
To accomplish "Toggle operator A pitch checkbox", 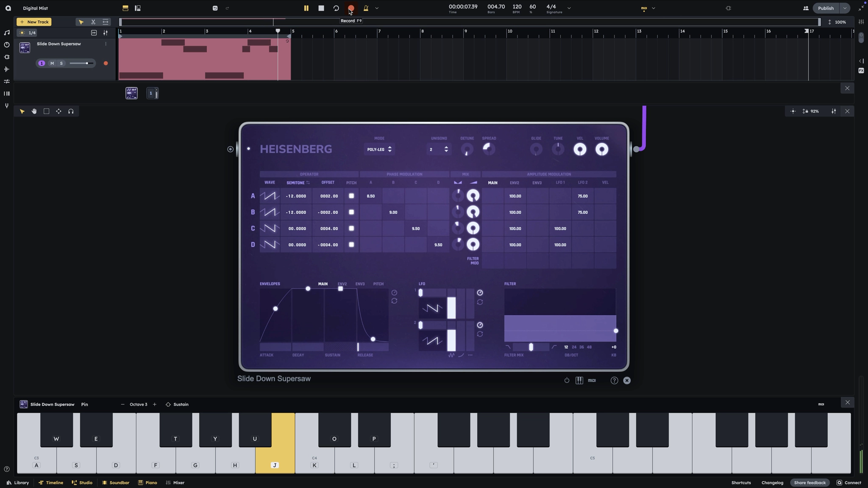I will click(351, 196).
